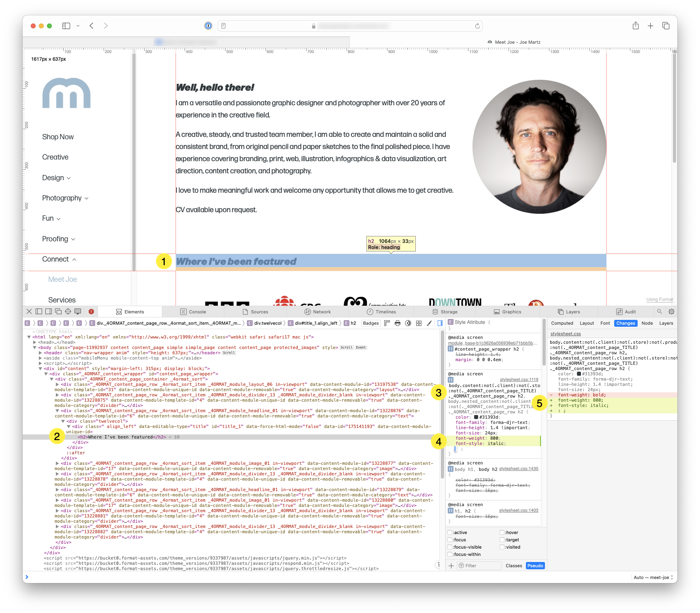Expand the Proofing menu chevron
700x613 pixels.
coord(73,239)
